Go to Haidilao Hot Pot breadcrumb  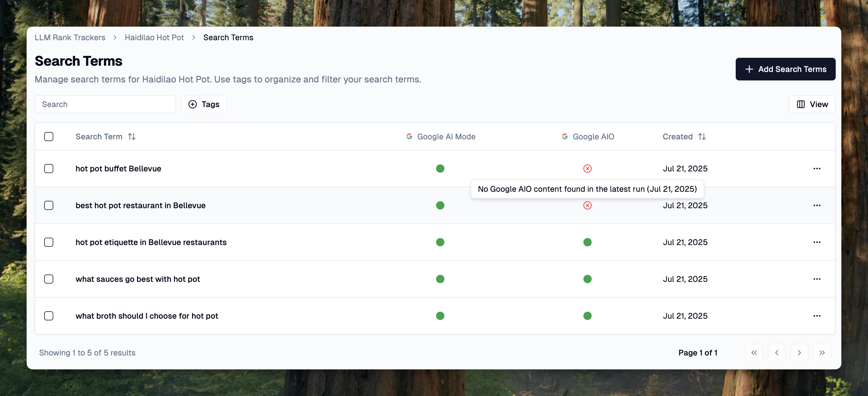click(154, 37)
